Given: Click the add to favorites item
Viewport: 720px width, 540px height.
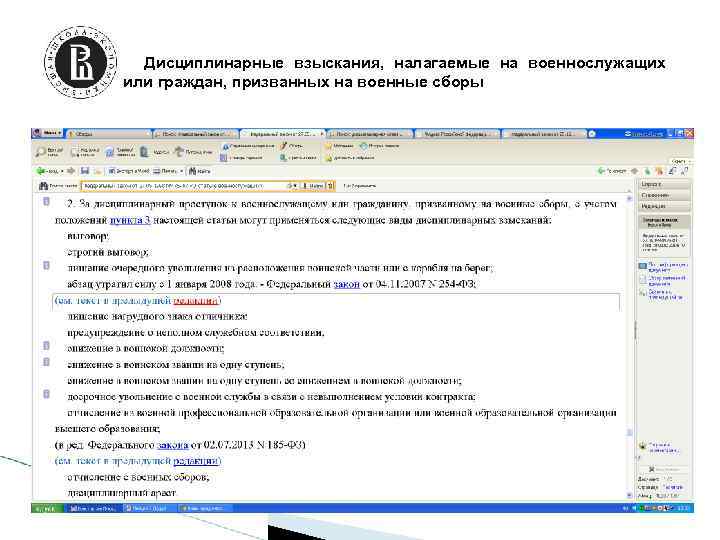Looking at the screenshot, I should pyautogui.click(x=350, y=158).
